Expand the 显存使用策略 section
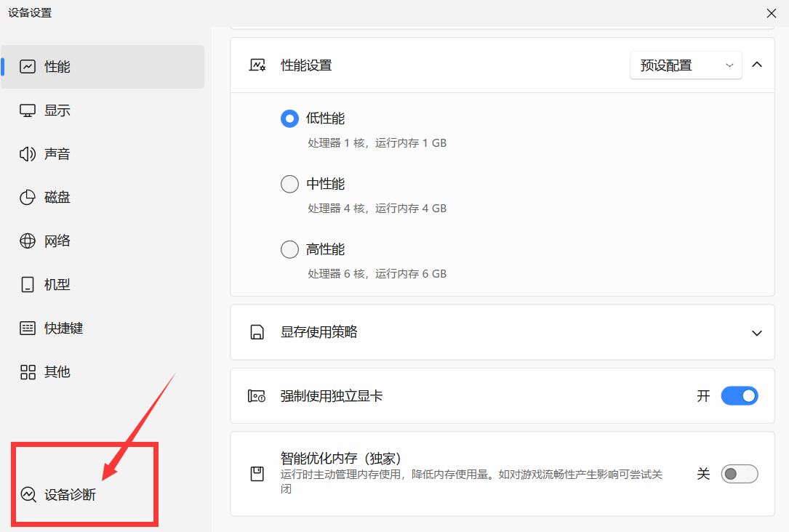 coord(757,333)
